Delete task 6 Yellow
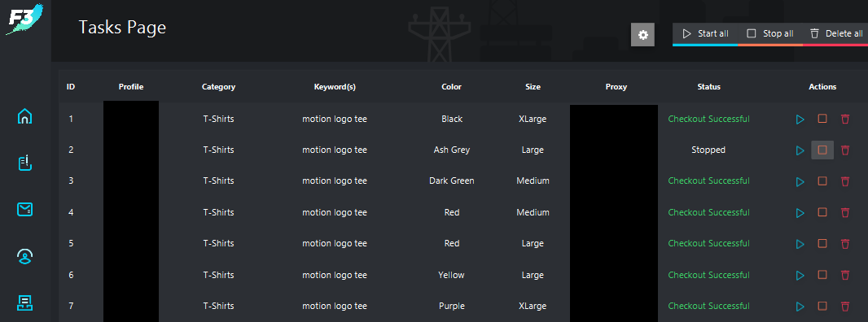The image size is (868, 322). (844, 275)
